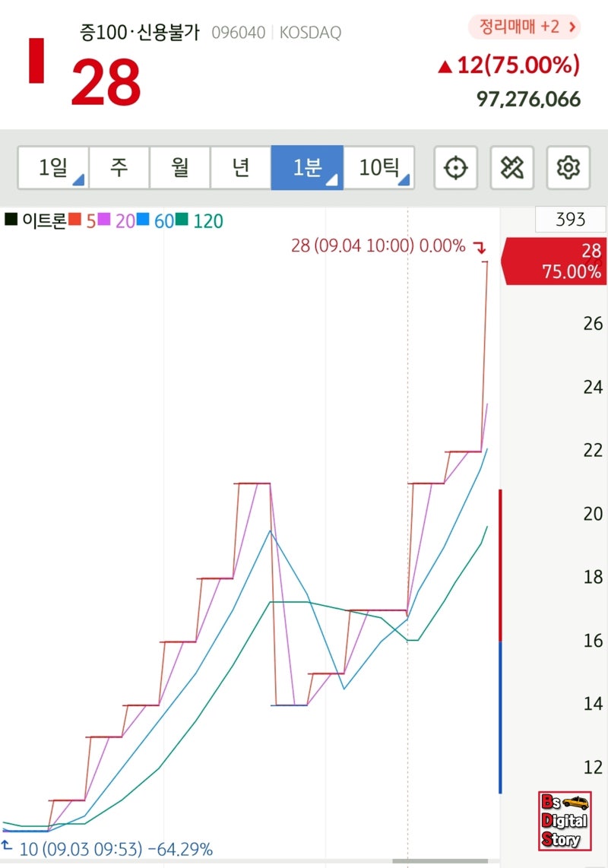Click the blue low-price arrow marker
608x868 pixels.
pos(7,845)
